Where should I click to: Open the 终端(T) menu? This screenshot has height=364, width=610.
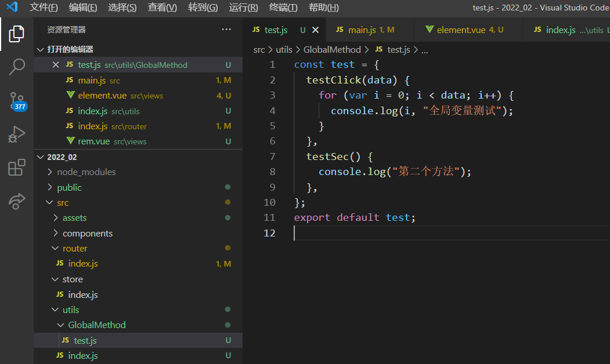(x=283, y=8)
